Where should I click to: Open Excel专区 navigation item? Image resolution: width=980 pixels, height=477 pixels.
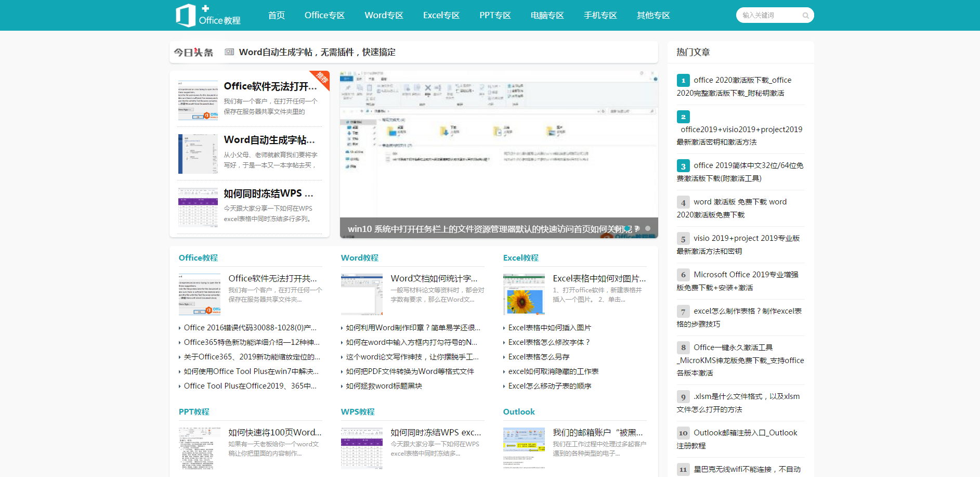click(441, 16)
